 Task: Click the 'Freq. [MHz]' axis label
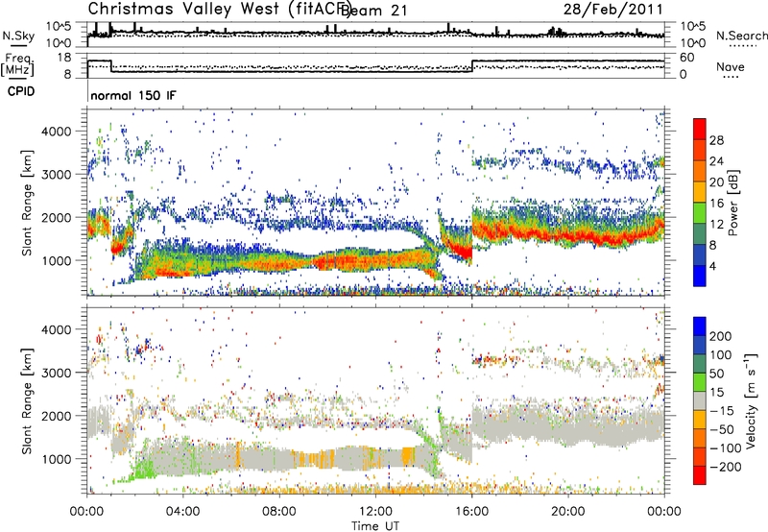(x=17, y=64)
